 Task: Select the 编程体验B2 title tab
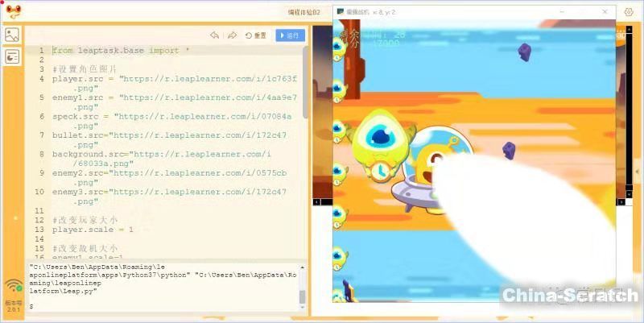[x=304, y=12]
